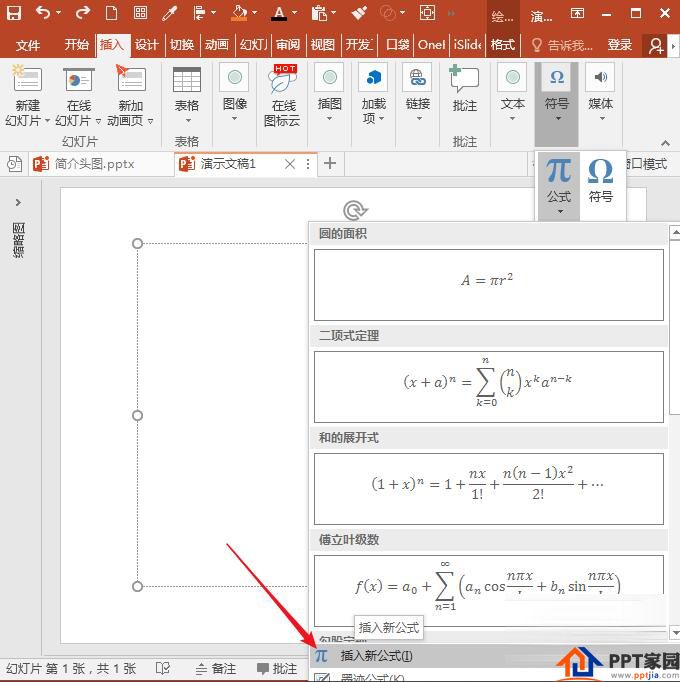Open the 审阅 ribbon tab
The height and width of the screenshot is (682, 680).
click(x=288, y=45)
